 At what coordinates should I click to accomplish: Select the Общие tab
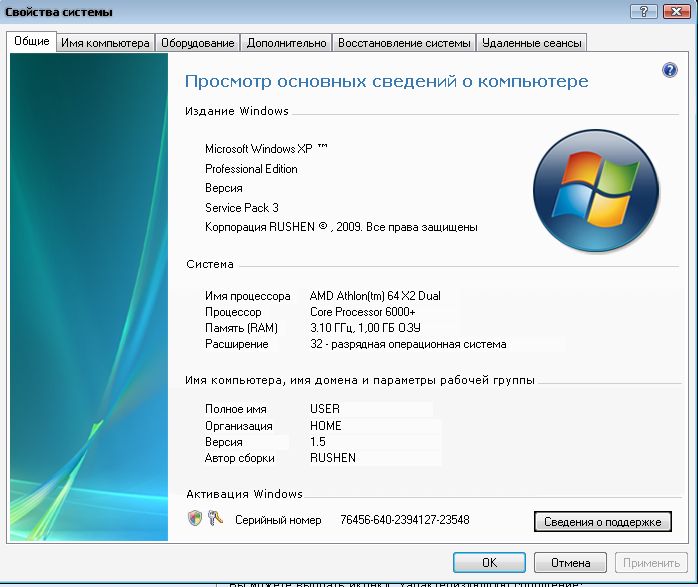coord(31,42)
